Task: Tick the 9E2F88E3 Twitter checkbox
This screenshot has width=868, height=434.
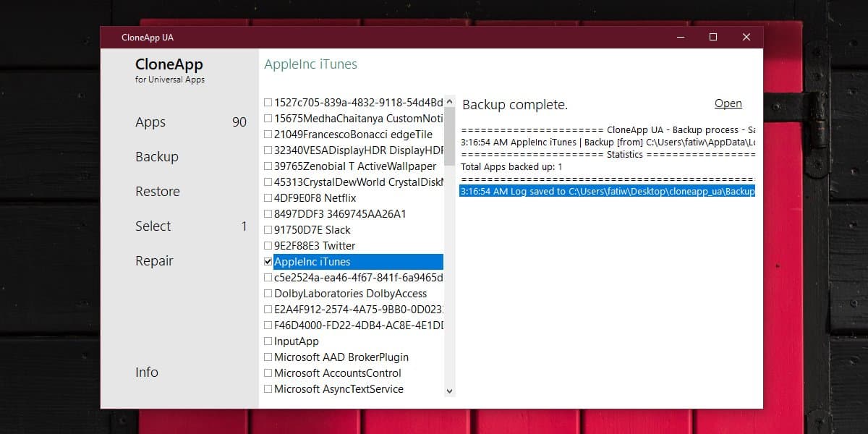Action: click(268, 246)
